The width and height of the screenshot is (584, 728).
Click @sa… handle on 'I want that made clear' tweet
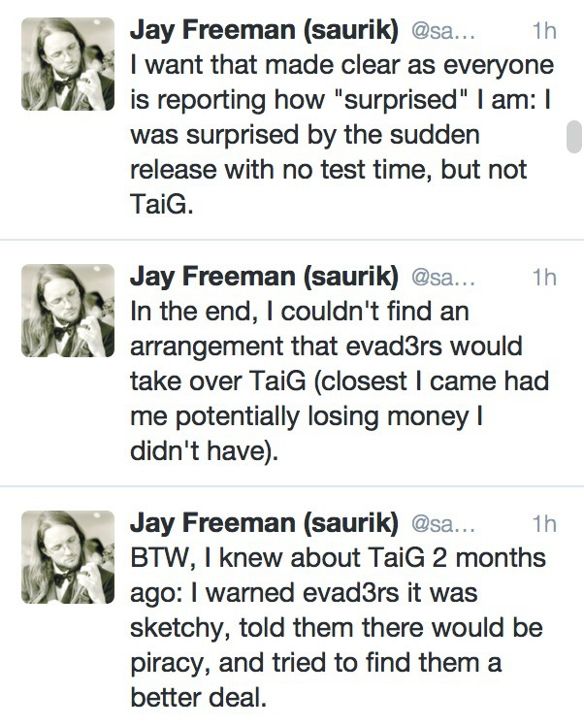point(443,31)
